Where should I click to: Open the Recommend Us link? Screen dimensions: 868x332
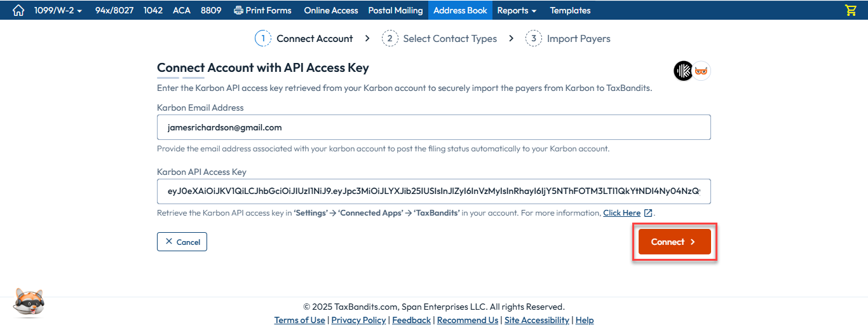(x=468, y=320)
